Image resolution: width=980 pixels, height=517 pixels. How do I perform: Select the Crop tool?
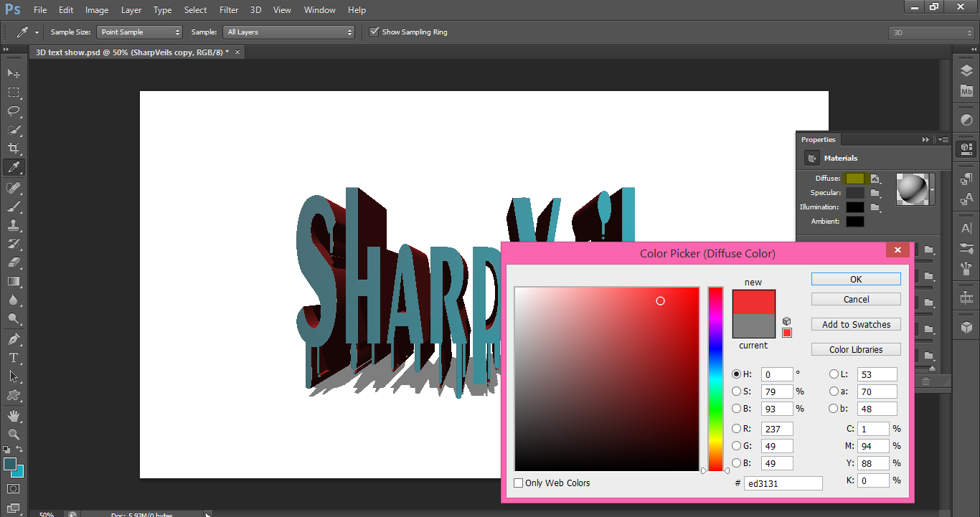[x=14, y=148]
